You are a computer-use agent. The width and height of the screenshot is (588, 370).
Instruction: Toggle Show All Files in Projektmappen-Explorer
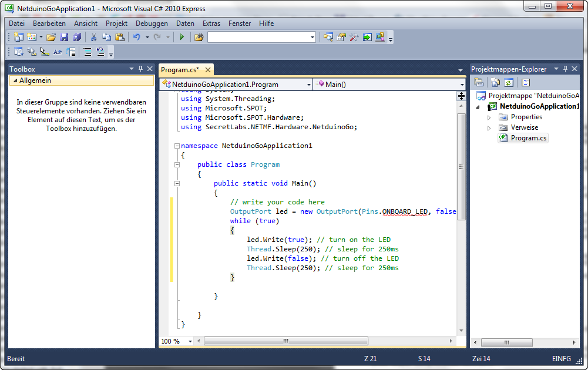495,82
